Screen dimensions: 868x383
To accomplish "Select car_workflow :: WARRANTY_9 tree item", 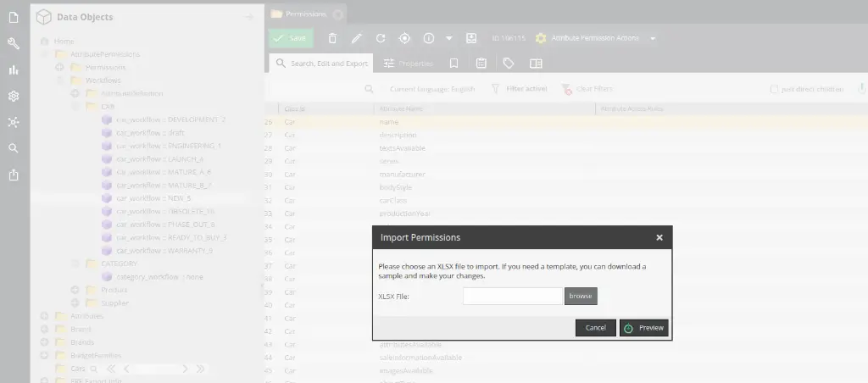I will pos(164,251).
